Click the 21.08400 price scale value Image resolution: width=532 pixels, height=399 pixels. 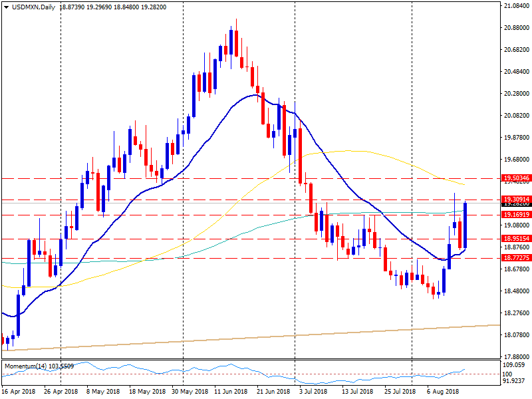pyautogui.click(x=516, y=6)
